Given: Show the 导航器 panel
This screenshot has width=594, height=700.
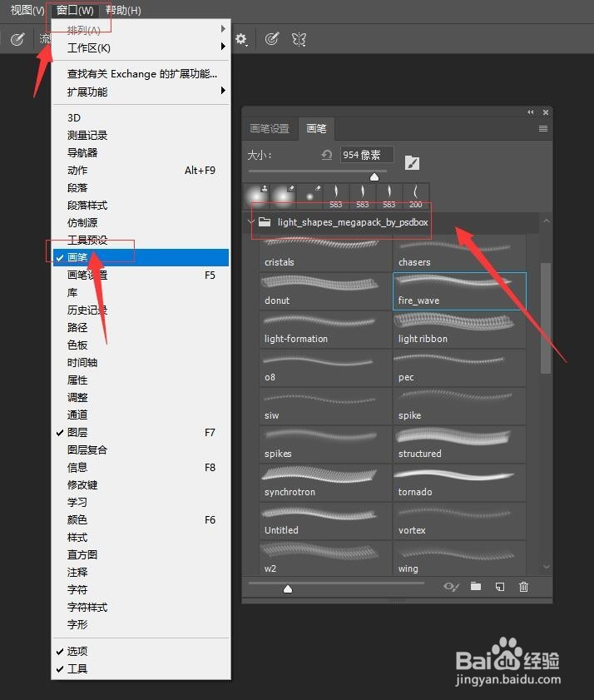Looking at the screenshot, I should pyautogui.click(x=141, y=152).
